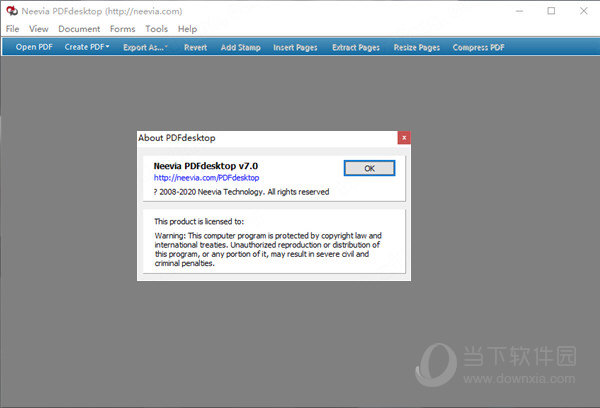Expand the Export As dropdown
The image size is (600, 408).
146,47
